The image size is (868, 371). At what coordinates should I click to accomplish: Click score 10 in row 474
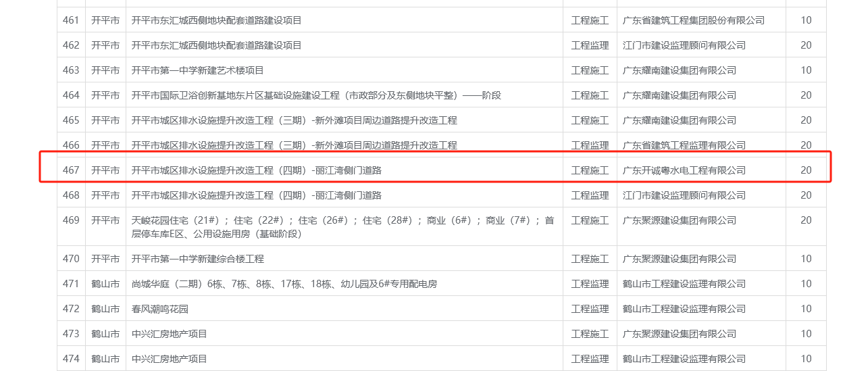coord(806,359)
